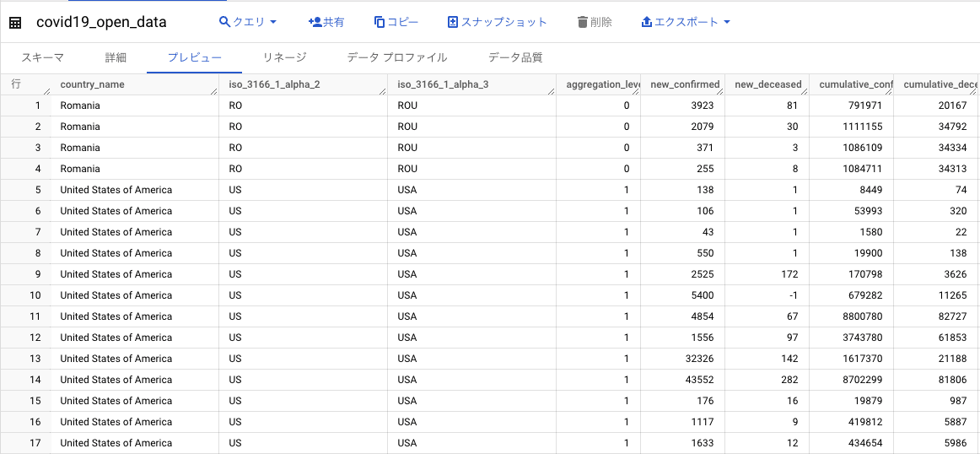The width and height of the screenshot is (980, 454).
Task: Click the ROU cell in row 4
Action: (407, 169)
